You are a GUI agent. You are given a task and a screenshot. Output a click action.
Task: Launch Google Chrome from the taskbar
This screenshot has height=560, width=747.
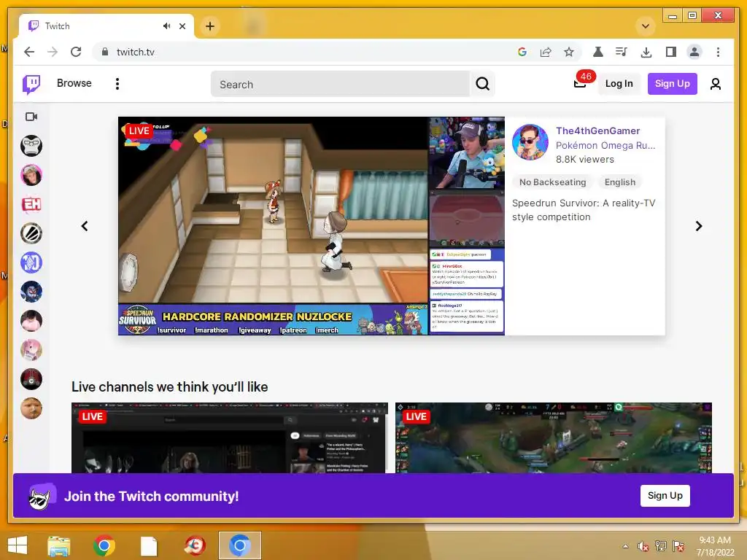pos(104,545)
